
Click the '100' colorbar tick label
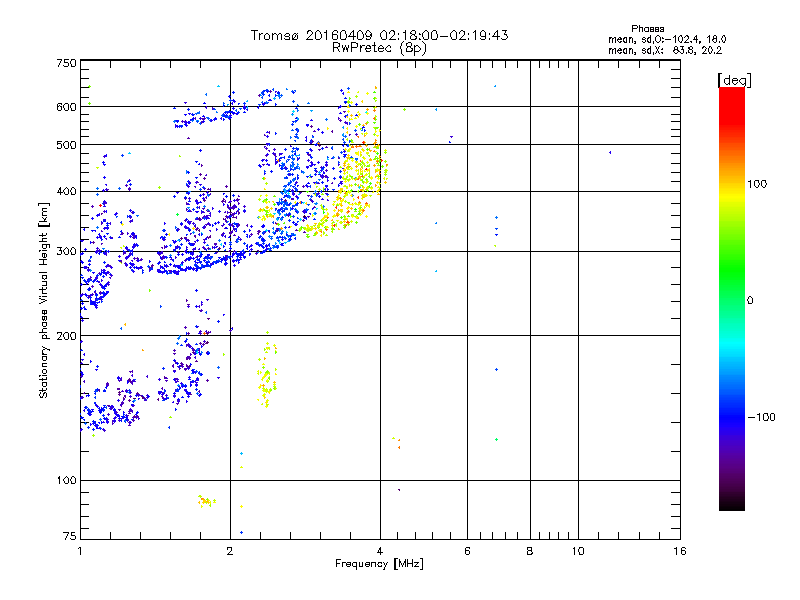click(x=757, y=184)
